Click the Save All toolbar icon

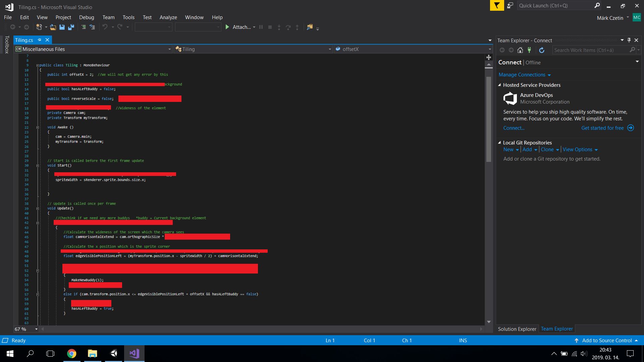pos(71,27)
